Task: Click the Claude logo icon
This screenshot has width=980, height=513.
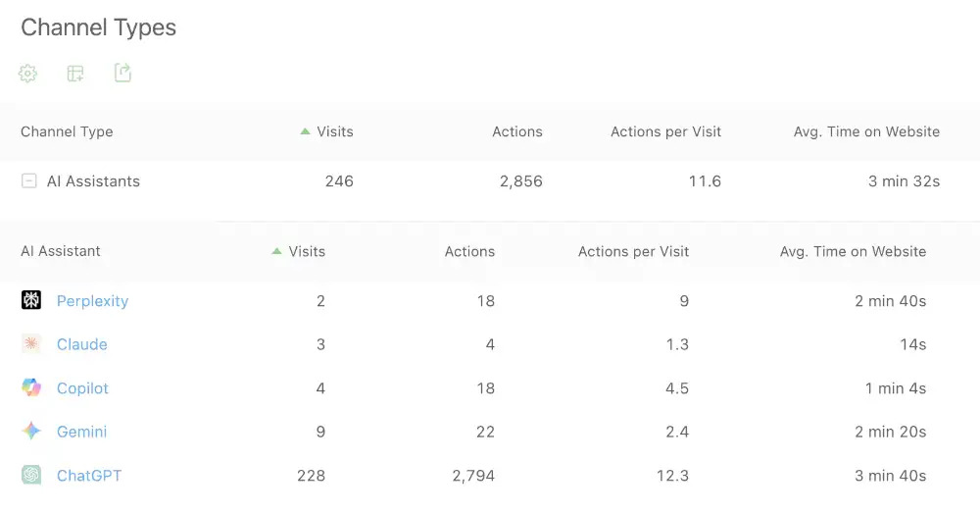Action: coord(31,343)
